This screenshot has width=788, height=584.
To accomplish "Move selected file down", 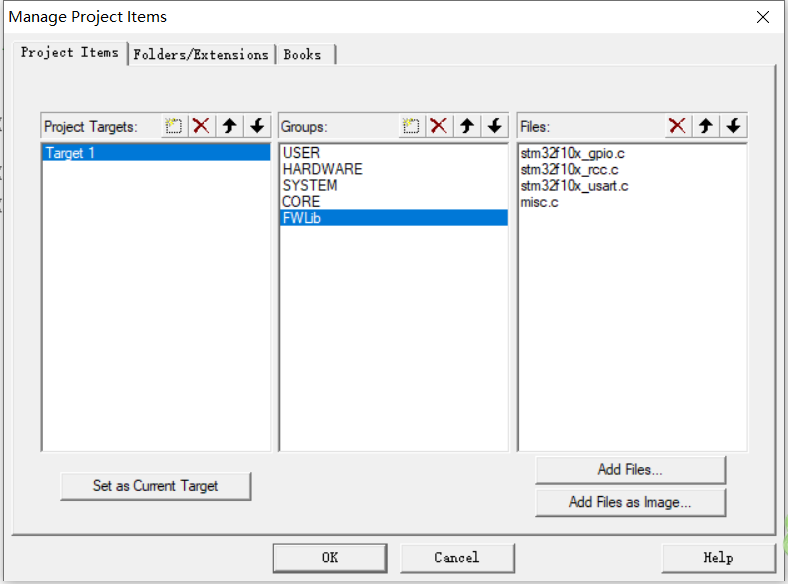I will [733, 126].
